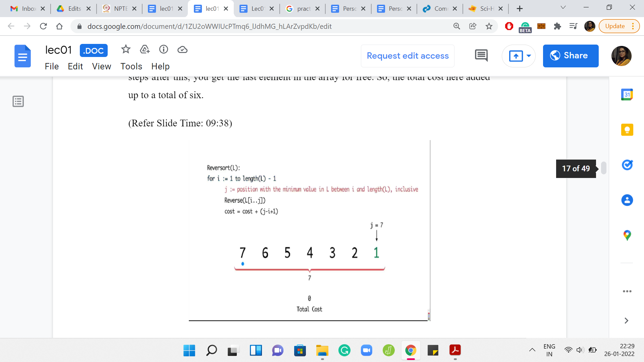
Task: Open the File menu
Action: pos(52,66)
